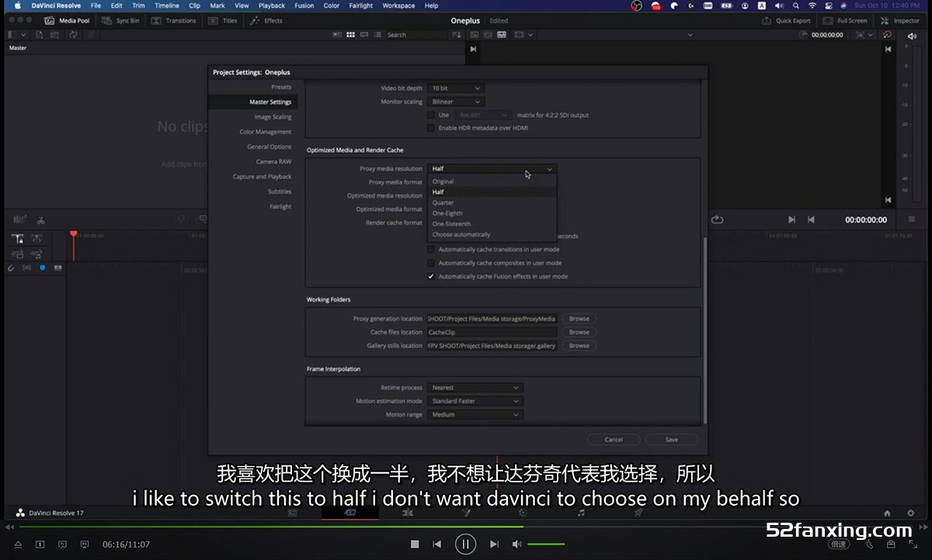The width and height of the screenshot is (932, 560).
Task: Open the Playback menu
Action: (x=272, y=5)
